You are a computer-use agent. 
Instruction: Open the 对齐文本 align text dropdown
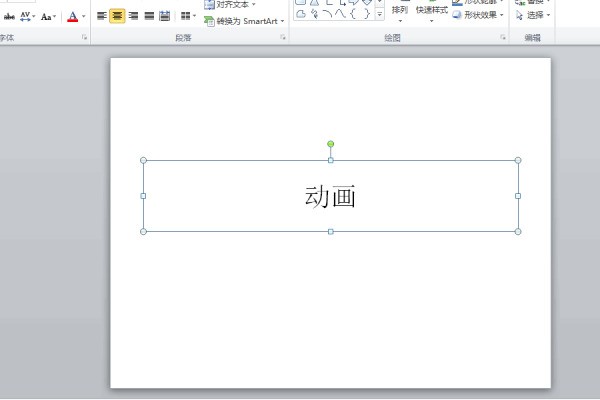pos(230,5)
